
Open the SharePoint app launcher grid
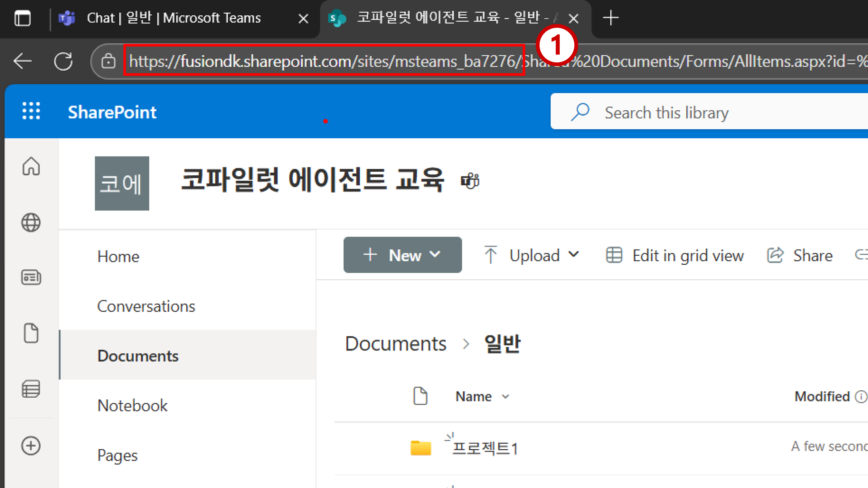point(31,111)
